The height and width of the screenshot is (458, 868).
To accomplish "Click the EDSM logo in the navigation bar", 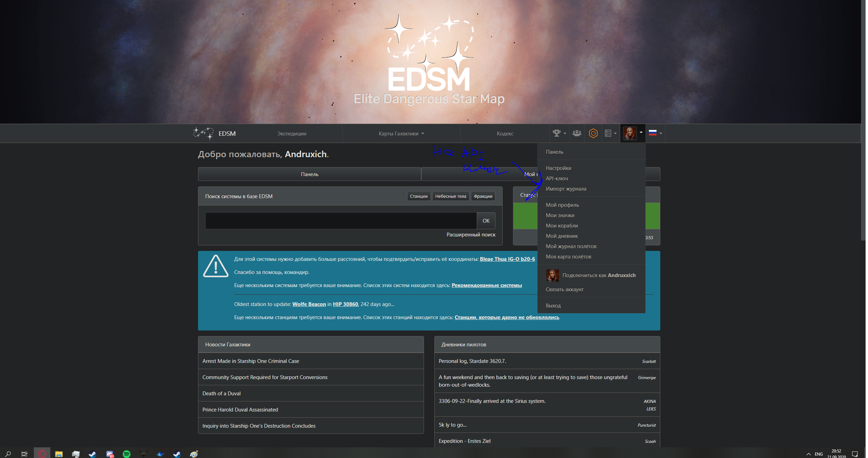I will pos(214,133).
